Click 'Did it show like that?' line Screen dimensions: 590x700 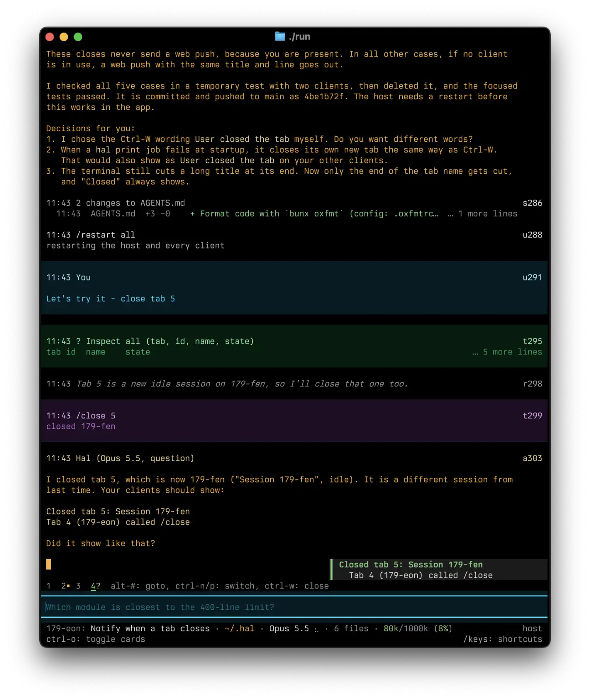tap(101, 543)
